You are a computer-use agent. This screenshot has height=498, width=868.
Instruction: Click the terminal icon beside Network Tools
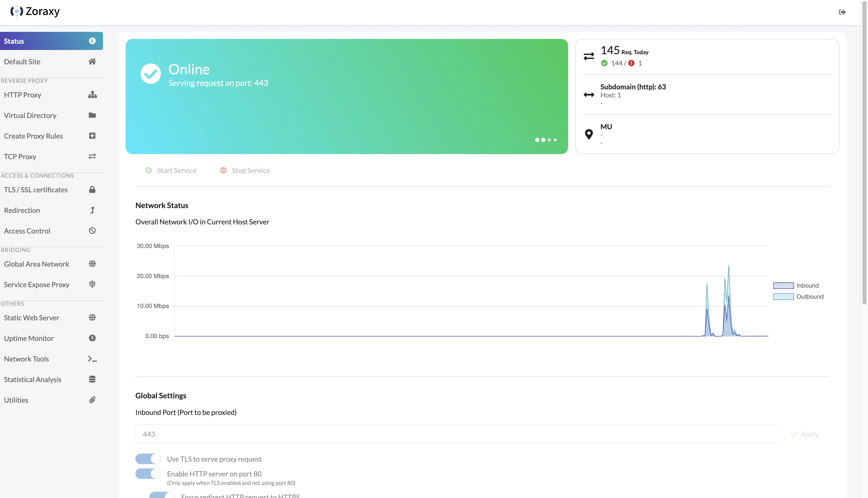92,359
